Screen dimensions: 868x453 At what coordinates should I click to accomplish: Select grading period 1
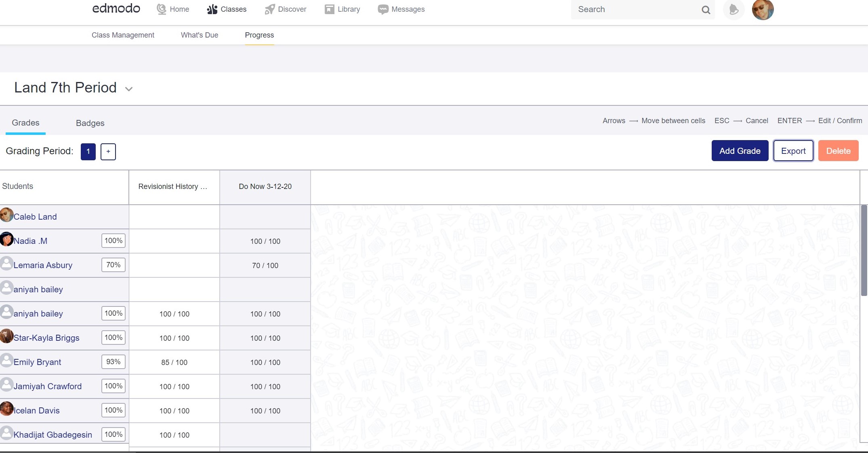(88, 151)
